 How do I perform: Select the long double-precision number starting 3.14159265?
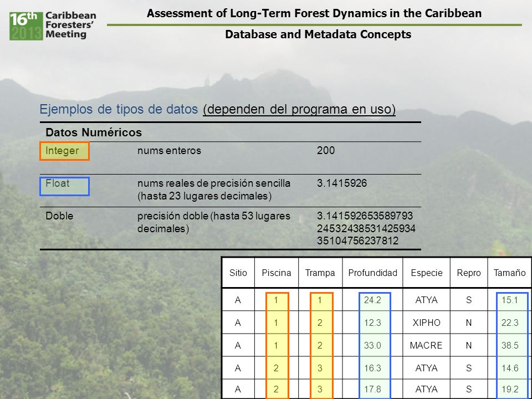pos(366,228)
